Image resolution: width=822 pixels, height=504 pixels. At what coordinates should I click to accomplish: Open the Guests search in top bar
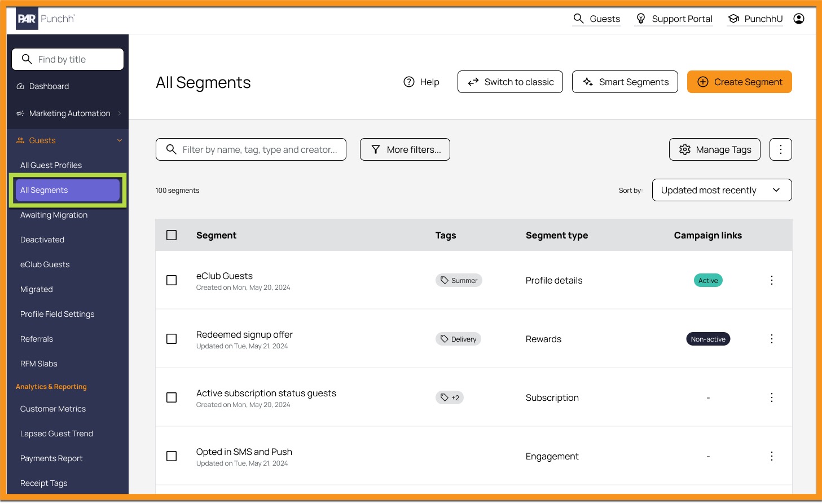(596, 19)
